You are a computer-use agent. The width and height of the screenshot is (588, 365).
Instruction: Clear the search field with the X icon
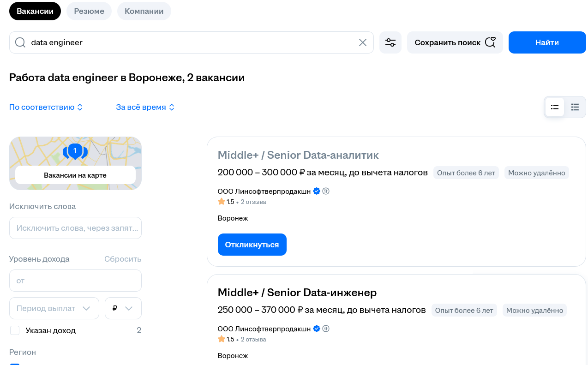coord(363,42)
